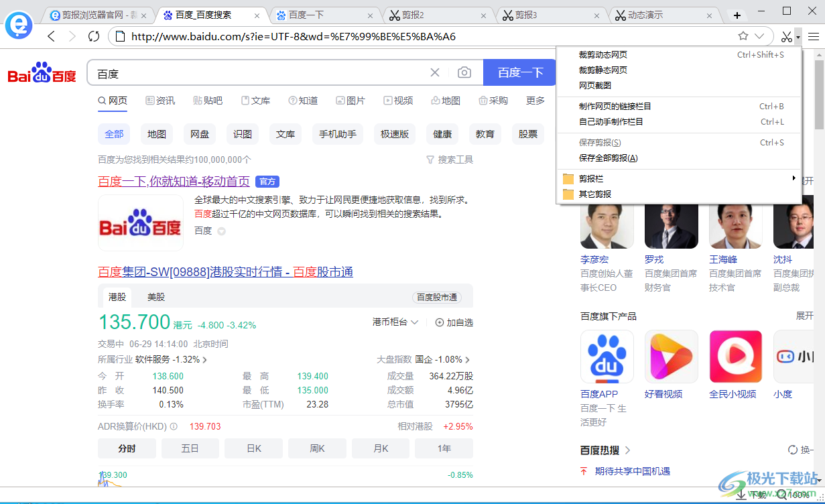Click 李彦宏 profile photo

(607, 227)
